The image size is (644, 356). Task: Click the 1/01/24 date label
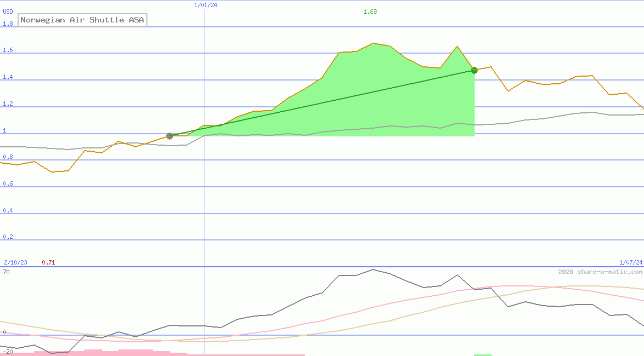click(206, 5)
